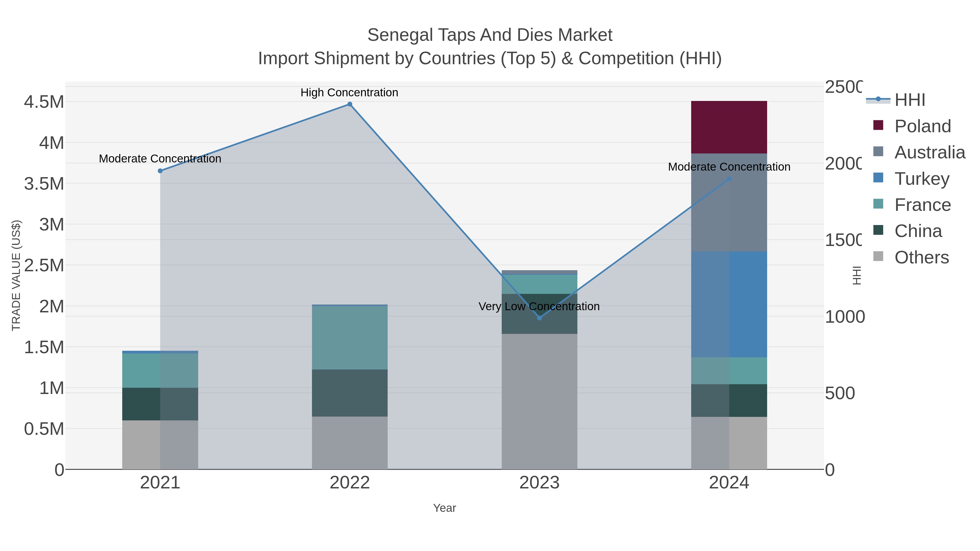Click the Very Low Concentration annotation
The width and height of the screenshot is (980, 551).
pyautogui.click(x=539, y=306)
